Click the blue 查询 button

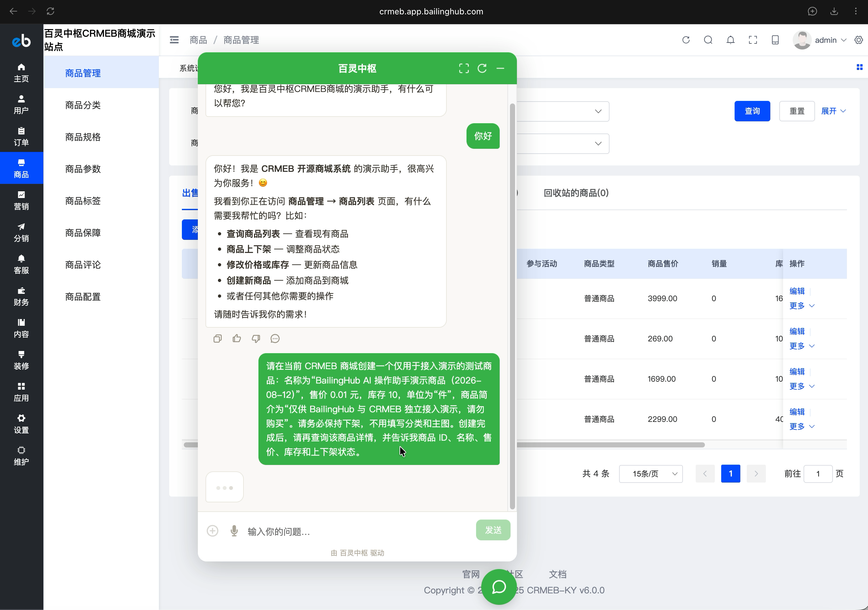(752, 111)
